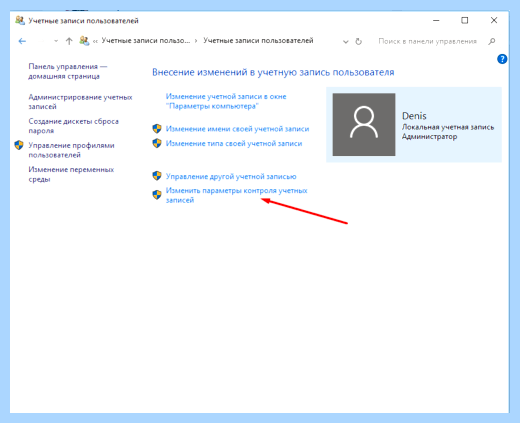520x423 pixels.
Task: Click shield icon beside 'Изменение типа'
Action: [x=157, y=143]
